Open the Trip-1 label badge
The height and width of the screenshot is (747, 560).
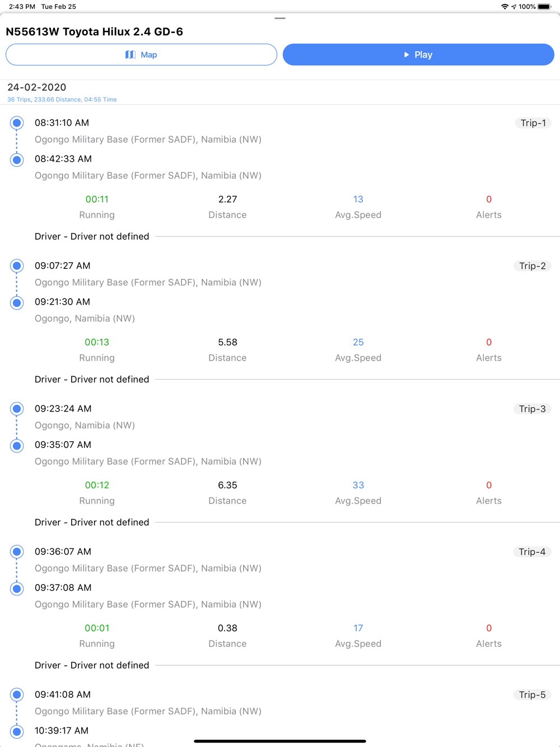[533, 123]
